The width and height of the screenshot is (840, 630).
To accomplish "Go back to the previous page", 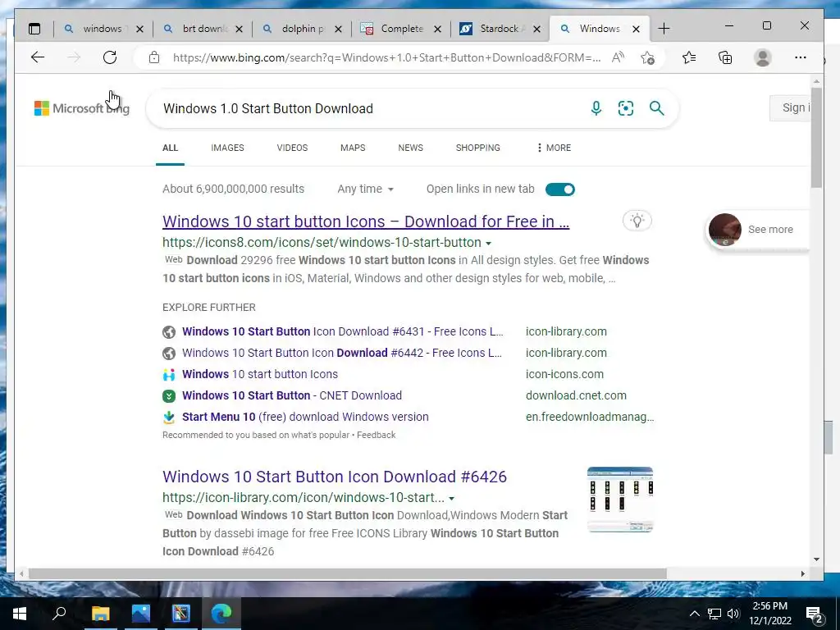I will coord(38,57).
